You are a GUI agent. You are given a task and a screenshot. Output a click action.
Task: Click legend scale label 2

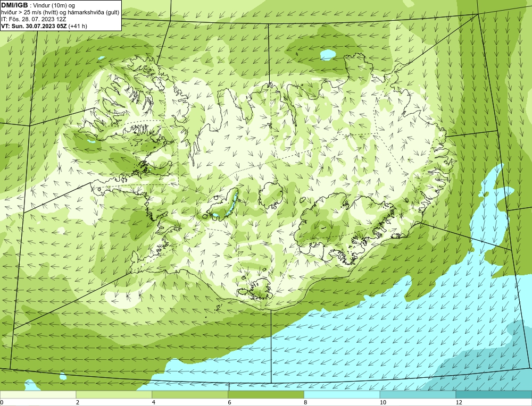[x=78, y=402]
